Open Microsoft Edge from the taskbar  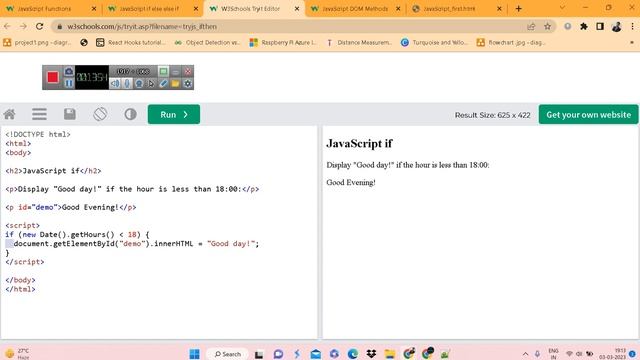[x=353, y=353]
